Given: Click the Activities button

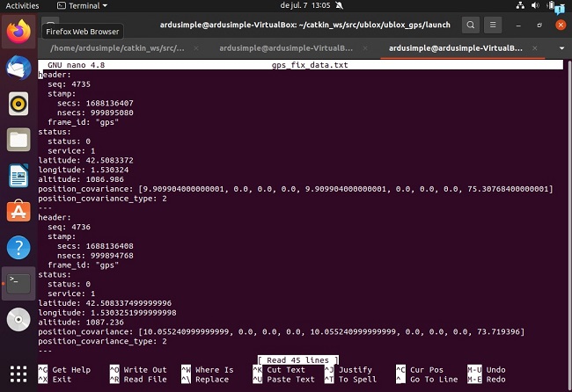Looking at the screenshot, I should click(x=22, y=5).
